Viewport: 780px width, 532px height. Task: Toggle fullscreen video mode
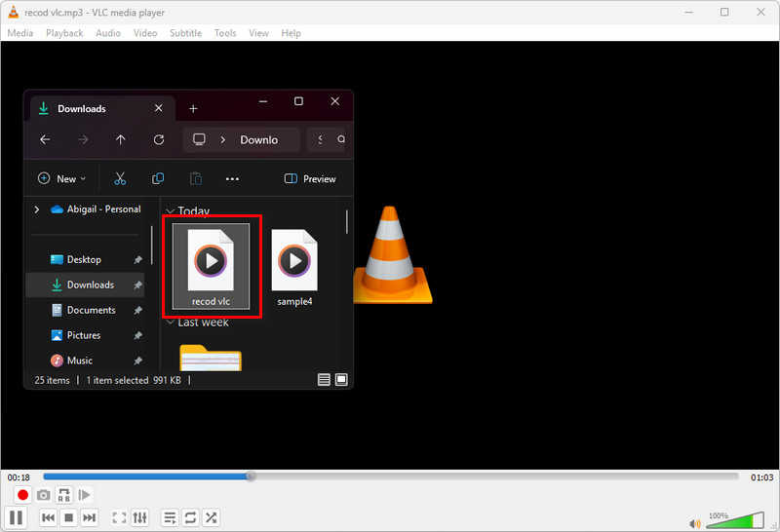119,517
